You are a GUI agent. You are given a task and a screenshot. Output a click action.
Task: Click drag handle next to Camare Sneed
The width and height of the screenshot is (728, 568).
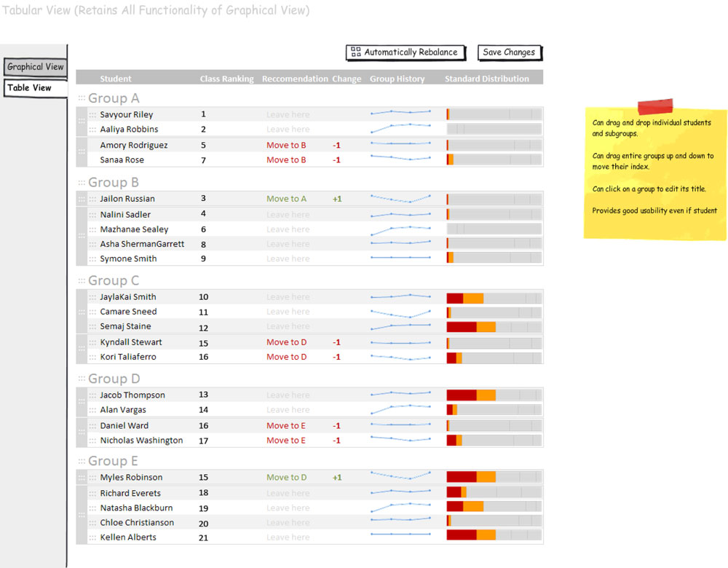92,312
